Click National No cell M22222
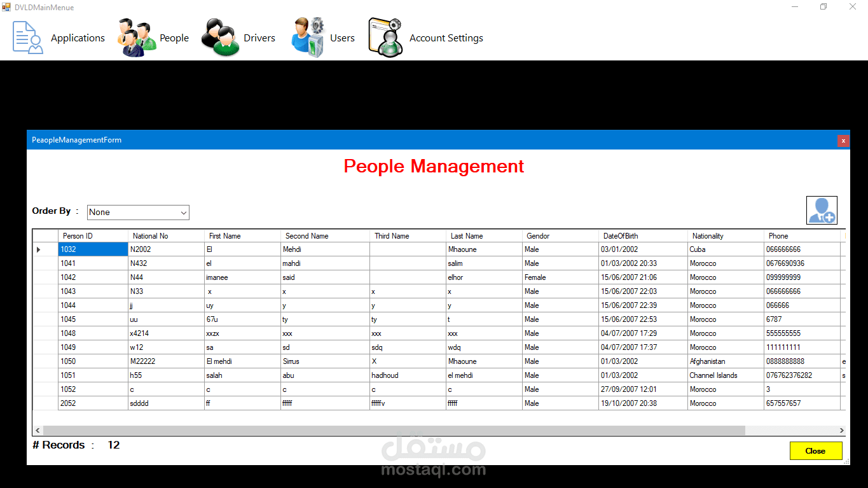Viewport: 868px width, 488px height. [x=166, y=361]
